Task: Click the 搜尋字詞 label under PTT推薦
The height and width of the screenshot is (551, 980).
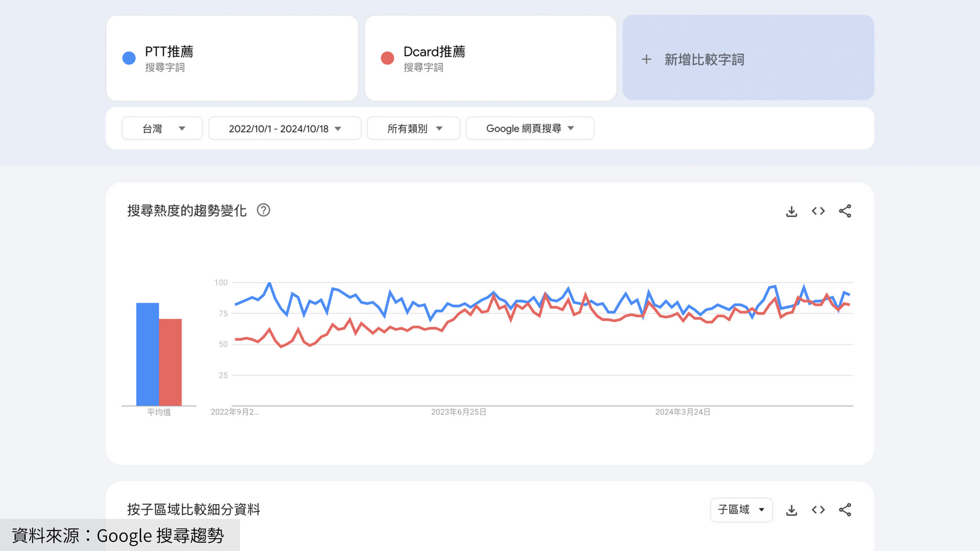Action: [x=165, y=67]
